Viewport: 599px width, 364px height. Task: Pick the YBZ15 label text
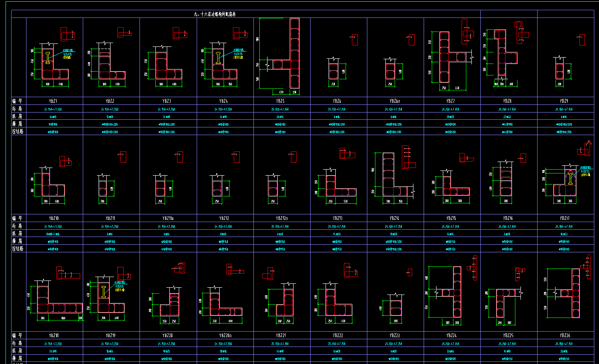(451, 218)
